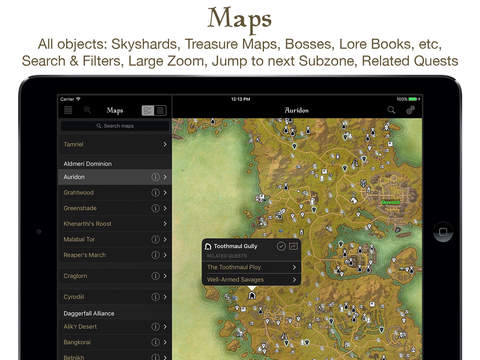Click the Search maps field
Viewport: 480px width, 360px height.
[115, 126]
